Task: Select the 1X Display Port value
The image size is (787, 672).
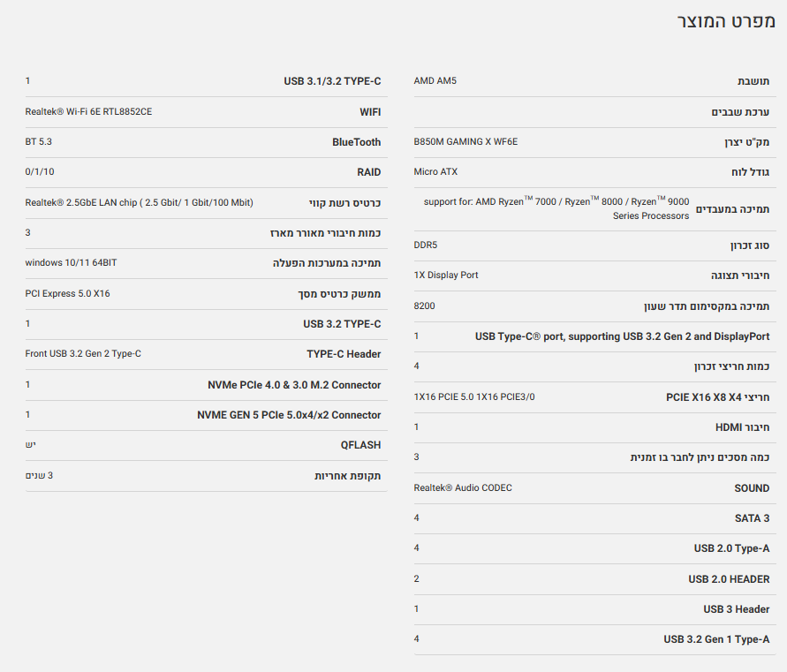Action: click(x=446, y=275)
